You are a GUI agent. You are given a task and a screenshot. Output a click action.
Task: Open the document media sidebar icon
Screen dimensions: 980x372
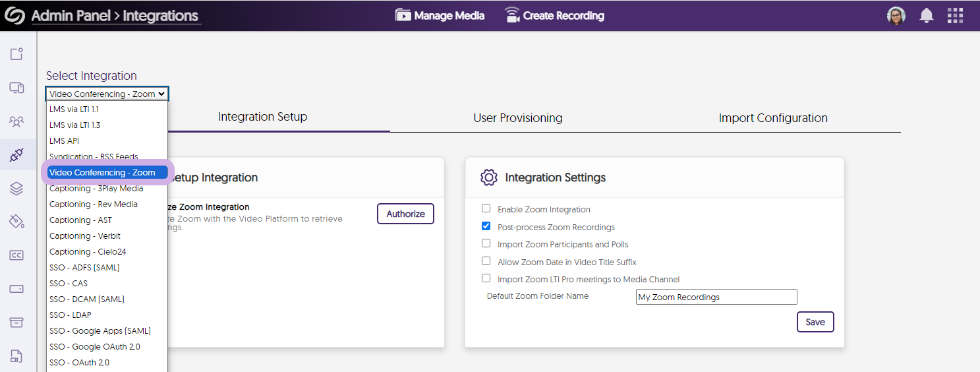coord(17,356)
